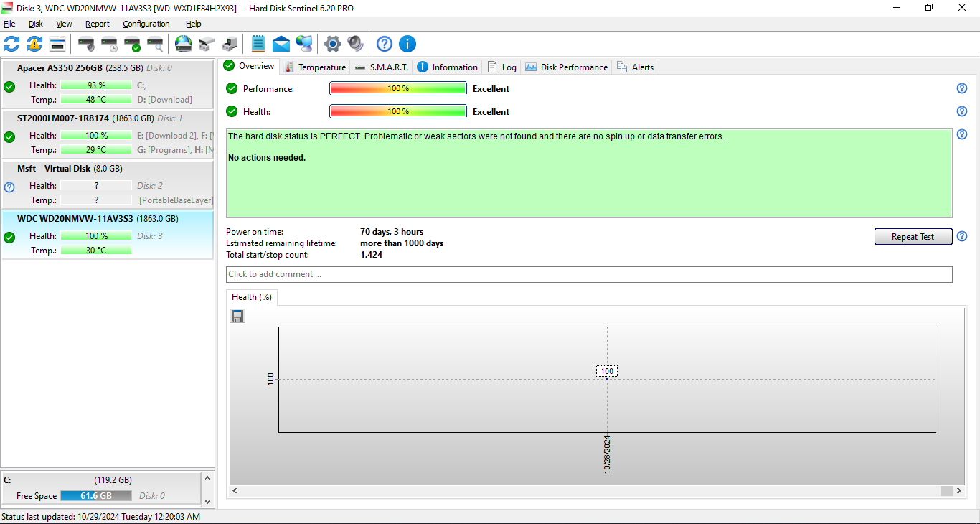Image resolution: width=980 pixels, height=524 pixels.
Task: Click the globe and monitor toolbar icon
Action: coord(304,44)
